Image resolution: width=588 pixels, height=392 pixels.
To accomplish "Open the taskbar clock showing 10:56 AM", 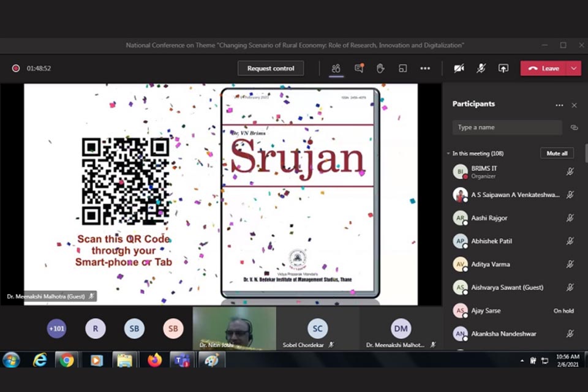I will pyautogui.click(x=567, y=361).
